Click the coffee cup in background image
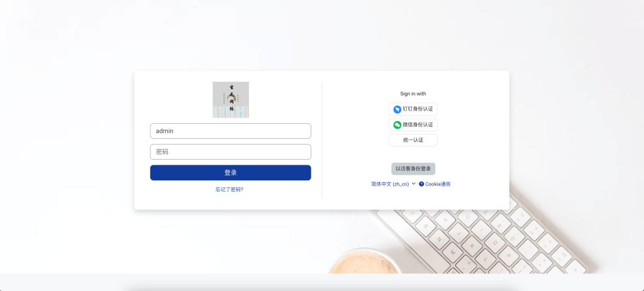The width and height of the screenshot is (644, 291). click(x=364, y=261)
